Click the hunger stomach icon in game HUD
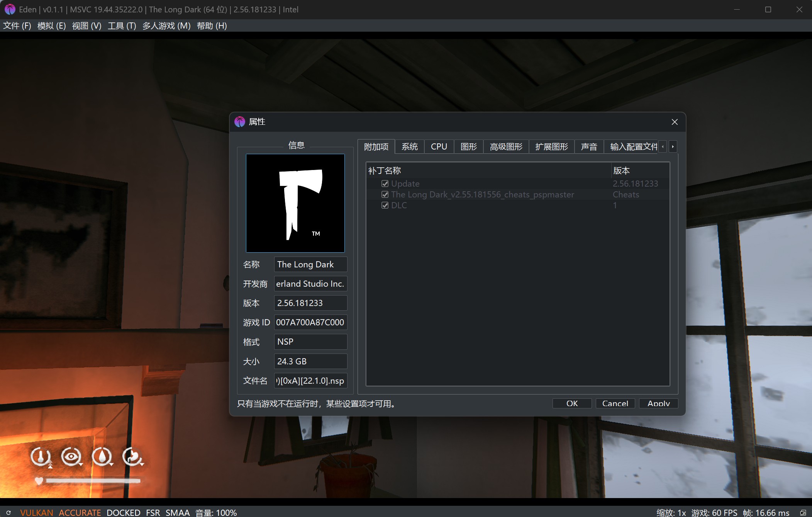The image size is (812, 517). pos(133,457)
